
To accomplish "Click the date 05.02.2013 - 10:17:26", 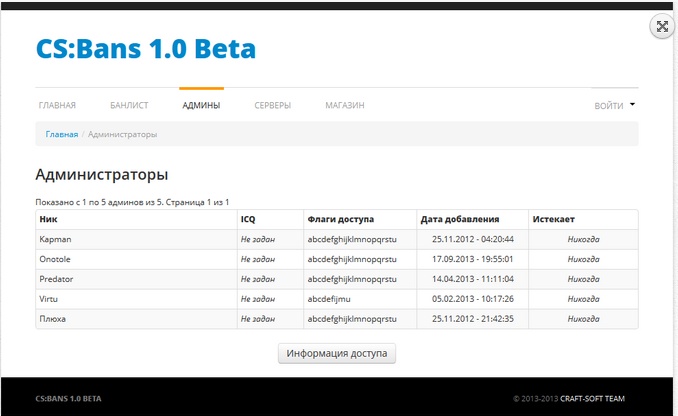I will tap(473, 299).
